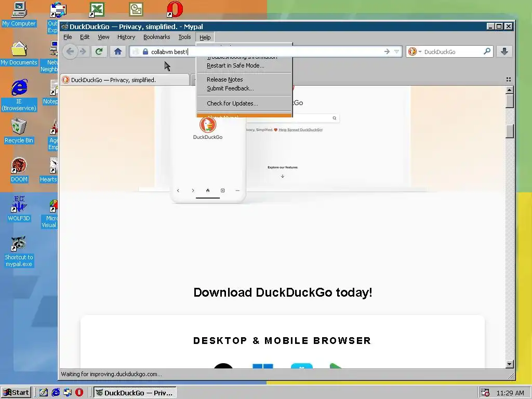532x399 pixels.
Task: Launch Outlook Express from quick launch
Action: pyautogui.click(x=68, y=392)
